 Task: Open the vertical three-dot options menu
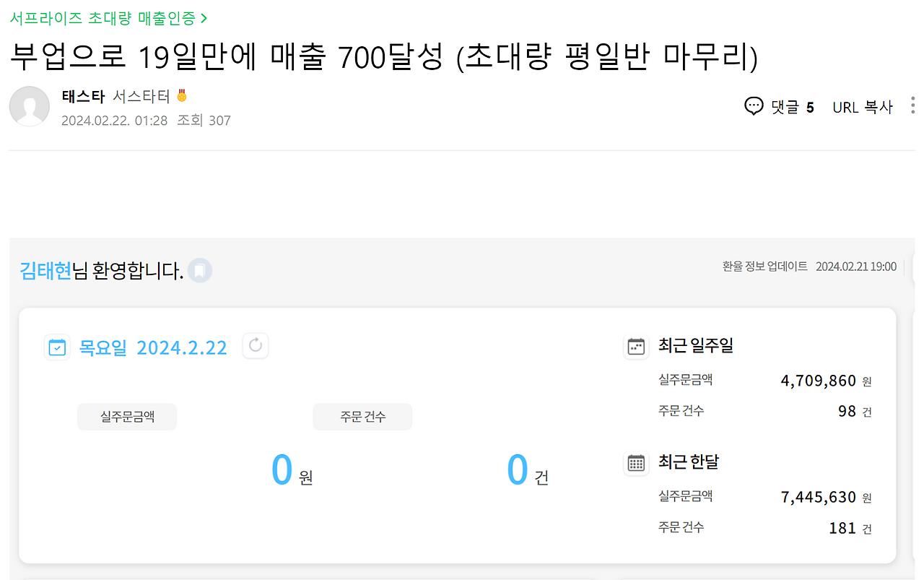tap(912, 105)
